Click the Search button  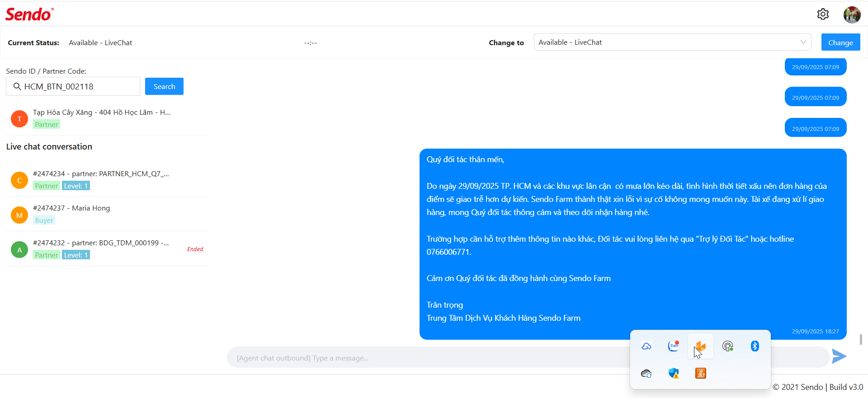[164, 86]
